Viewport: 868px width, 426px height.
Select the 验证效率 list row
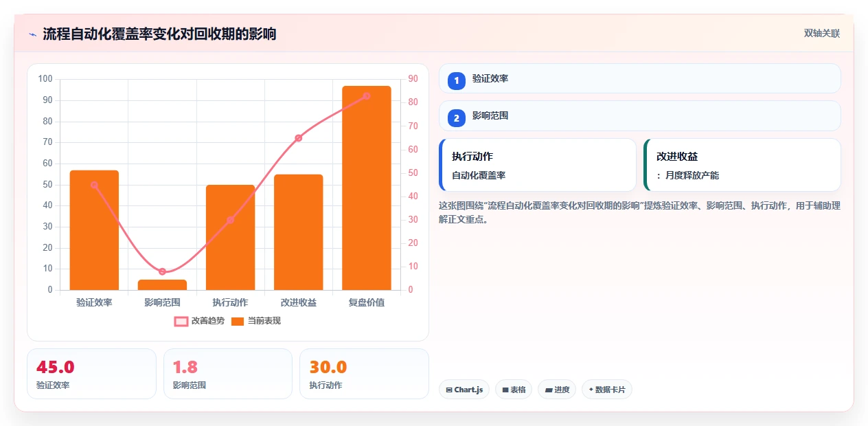click(x=640, y=78)
